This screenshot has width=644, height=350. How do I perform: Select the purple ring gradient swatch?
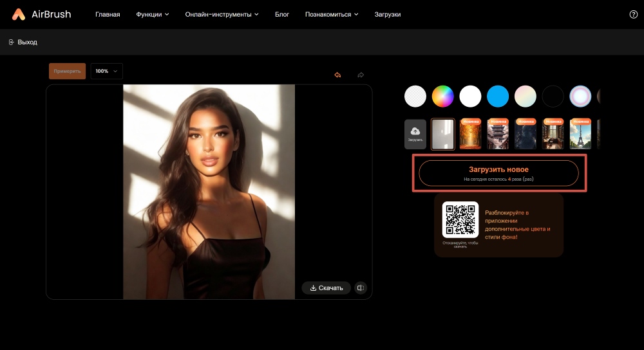pos(580,97)
